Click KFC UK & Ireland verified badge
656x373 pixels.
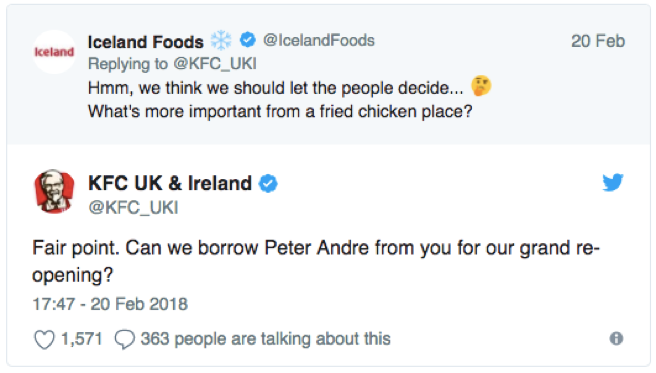[268, 183]
